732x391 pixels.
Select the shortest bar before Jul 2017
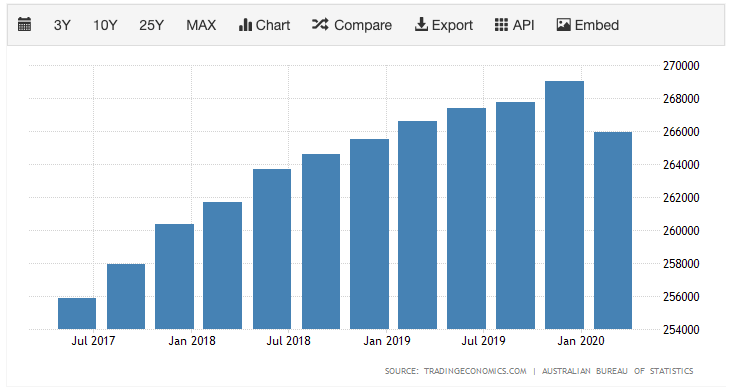(77, 314)
